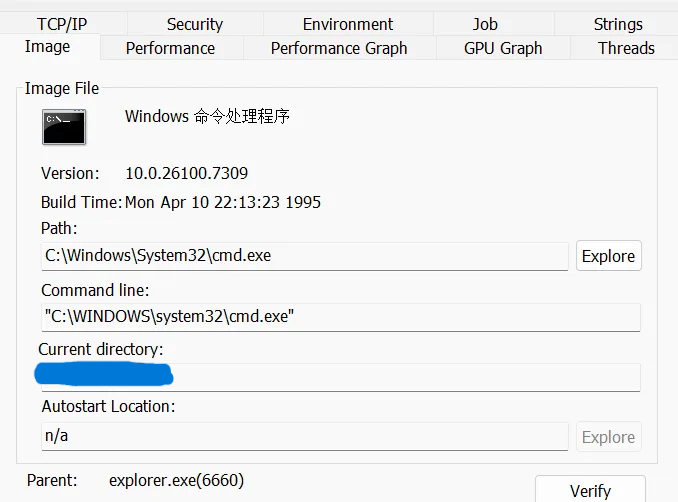Switch to the GPU Graph tab

(x=503, y=48)
